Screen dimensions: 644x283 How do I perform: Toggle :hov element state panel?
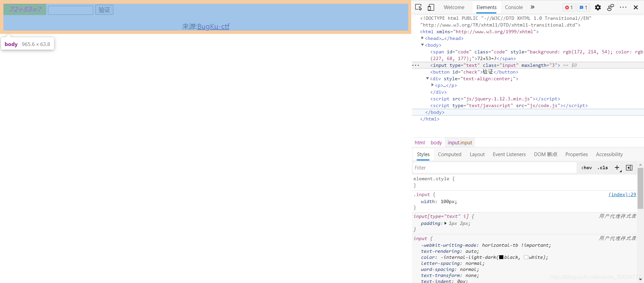[x=587, y=168]
